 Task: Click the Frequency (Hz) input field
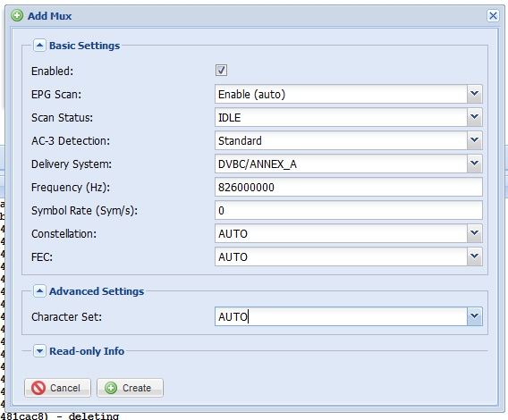[349, 187]
